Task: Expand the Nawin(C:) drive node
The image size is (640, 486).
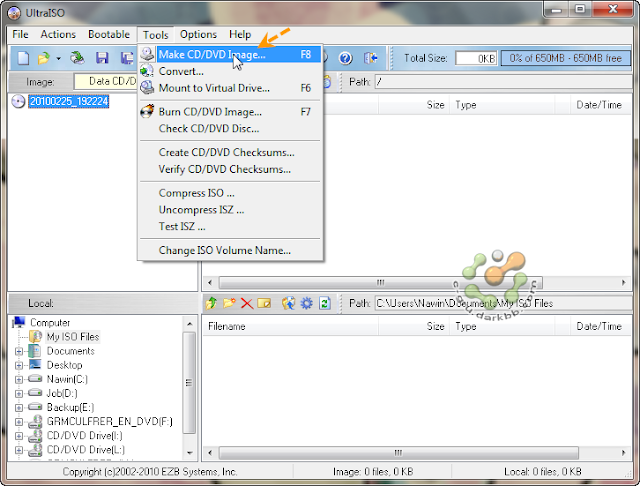Action: tap(18, 379)
